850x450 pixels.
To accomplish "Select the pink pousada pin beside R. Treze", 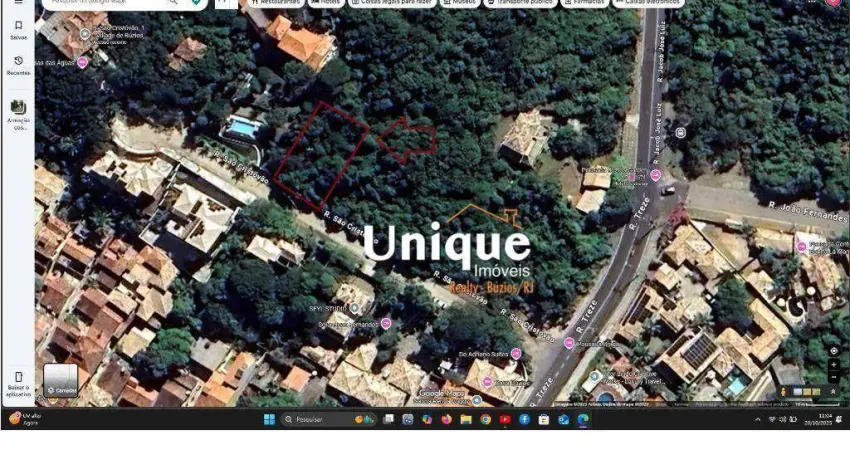I will (x=569, y=343).
